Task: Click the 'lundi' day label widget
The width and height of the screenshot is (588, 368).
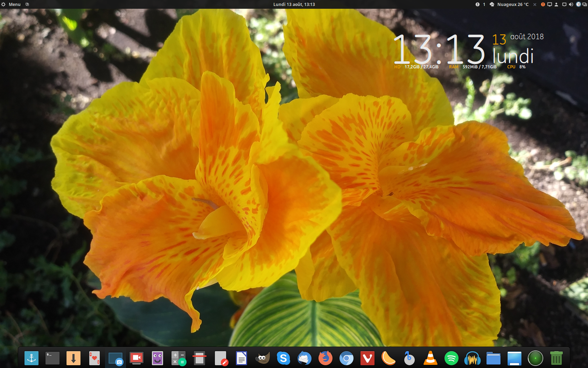Action: pyautogui.click(x=513, y=57)
